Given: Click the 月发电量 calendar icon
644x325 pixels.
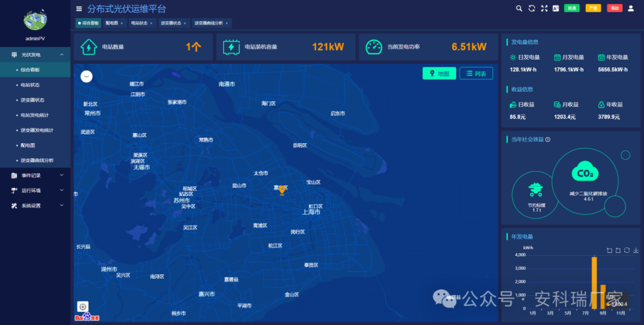Looking at the screenshot, I should click(558, 57).
